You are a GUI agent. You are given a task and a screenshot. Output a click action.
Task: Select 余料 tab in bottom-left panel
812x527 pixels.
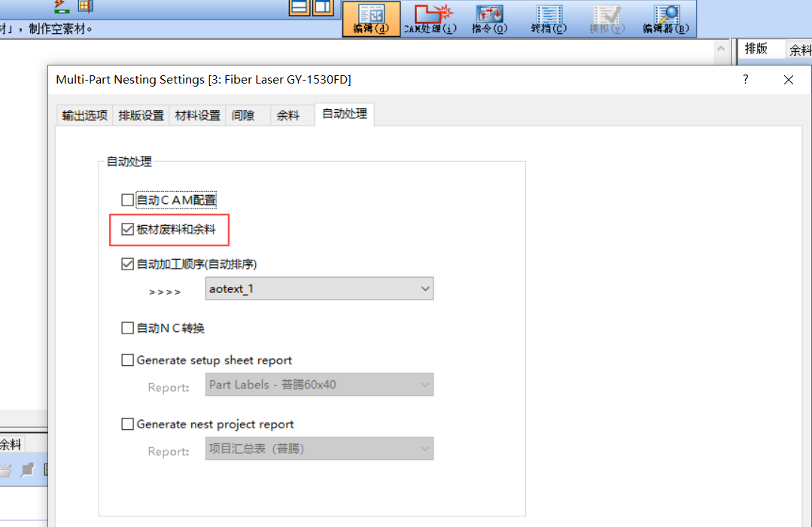[x=11, y=444]
